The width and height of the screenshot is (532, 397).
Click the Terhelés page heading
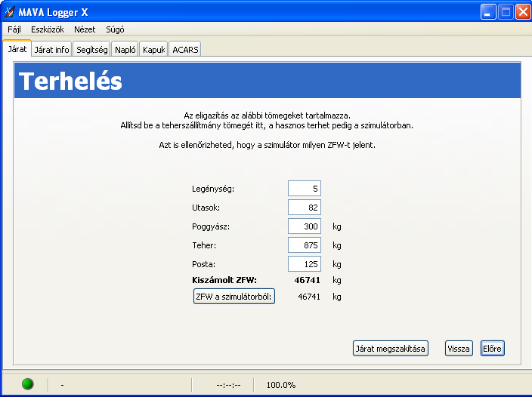pyautogui.click(x=70, y=81)
